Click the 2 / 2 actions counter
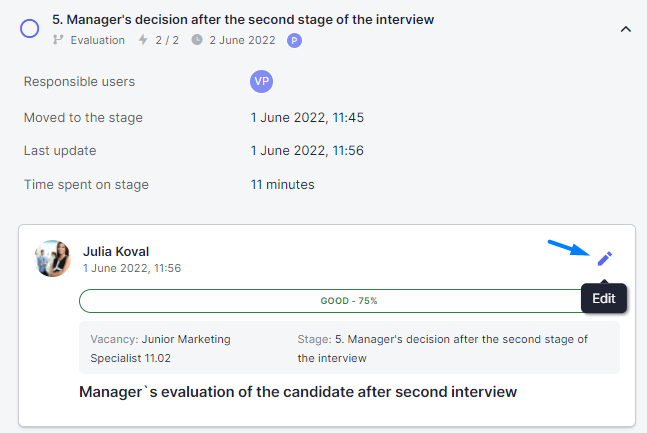 pos(167,40)
